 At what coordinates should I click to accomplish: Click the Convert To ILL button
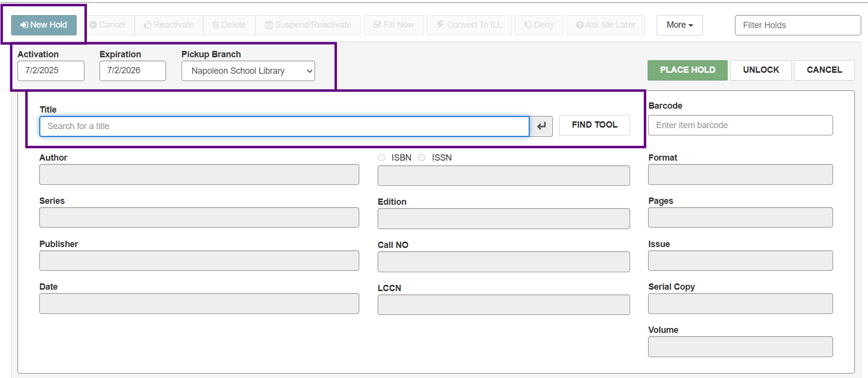(x=469, y=25)
